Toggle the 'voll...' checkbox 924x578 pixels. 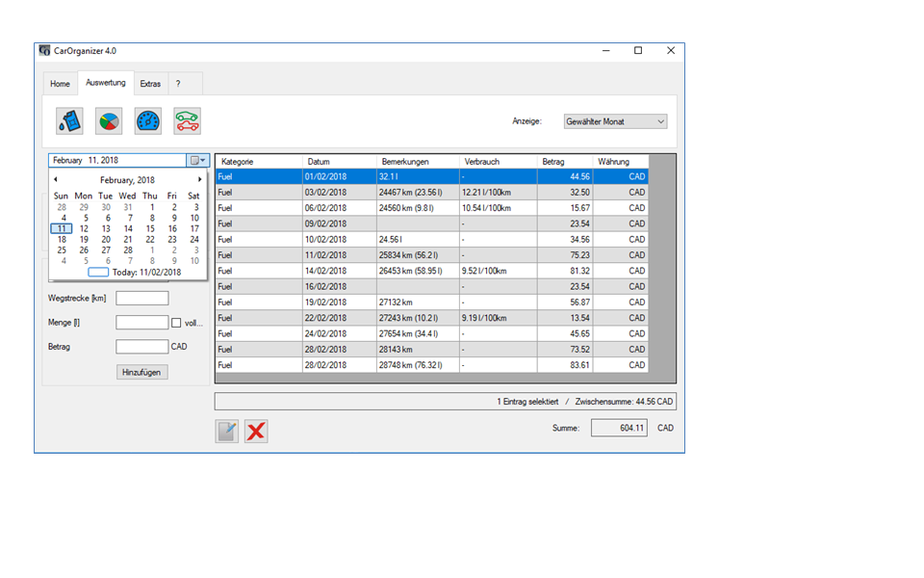(x=176, y=323)
